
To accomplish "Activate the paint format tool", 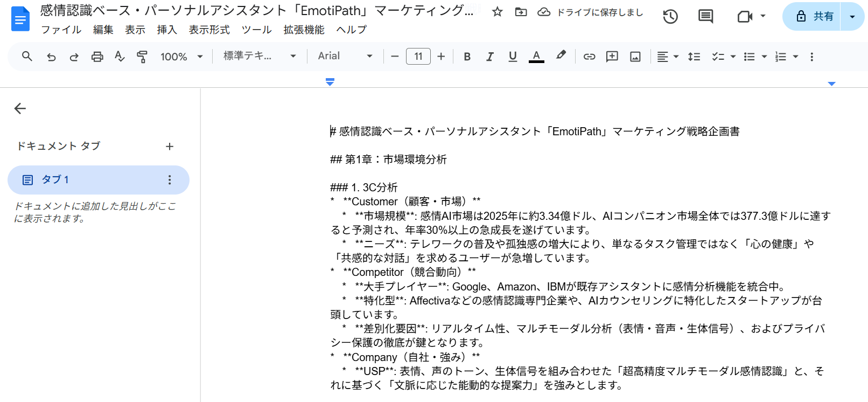I will [142, 57].
